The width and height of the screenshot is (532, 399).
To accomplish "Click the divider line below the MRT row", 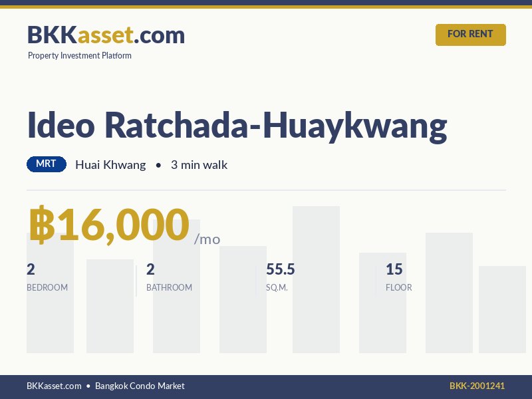I will pos(266,190).
